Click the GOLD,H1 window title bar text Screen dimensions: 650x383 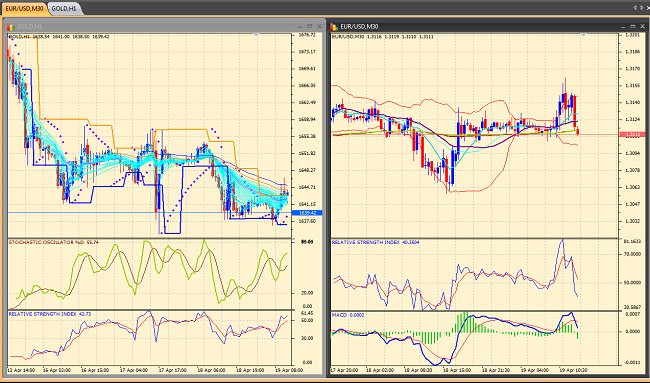(29, 27)
